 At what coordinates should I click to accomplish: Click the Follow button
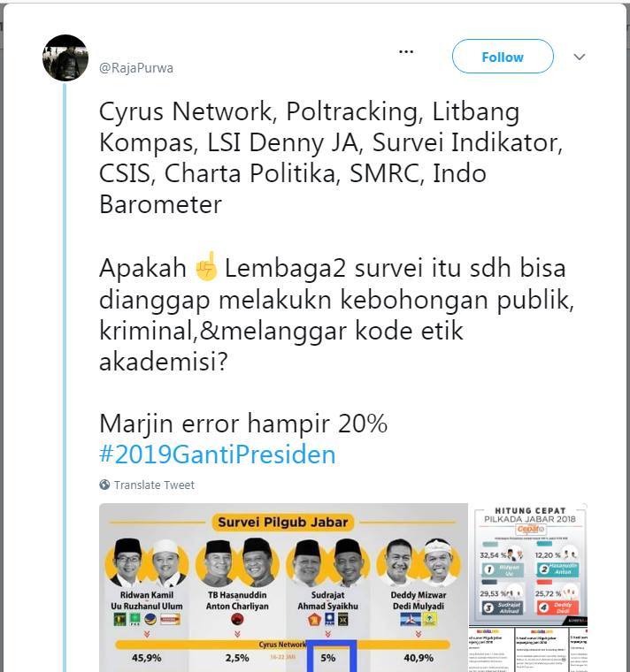(503, 57)
